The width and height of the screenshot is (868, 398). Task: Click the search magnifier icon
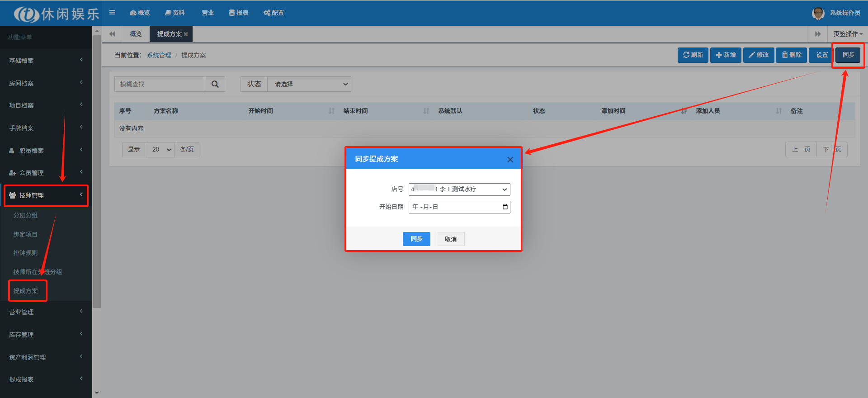(x=215, y=84)
